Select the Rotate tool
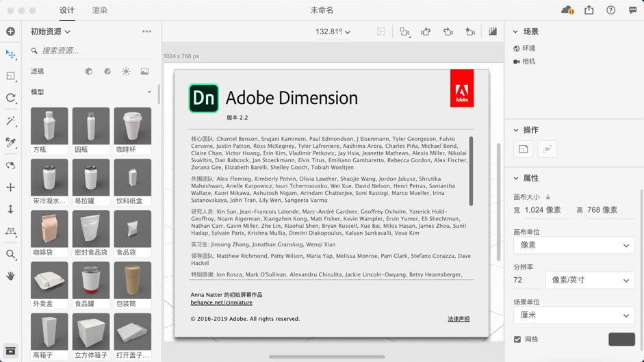Image resolution: width=644 pixels, height=362 pixels. tap(11, 98)
